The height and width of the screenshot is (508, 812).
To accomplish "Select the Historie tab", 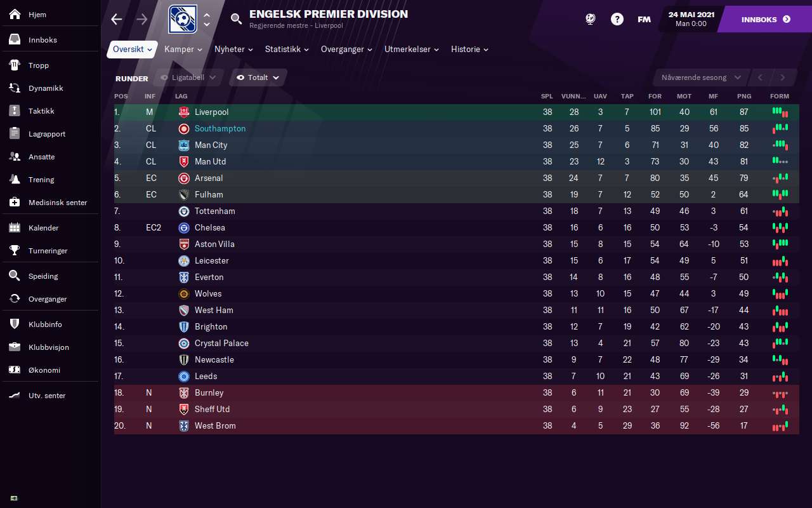I will click(469, 50).
